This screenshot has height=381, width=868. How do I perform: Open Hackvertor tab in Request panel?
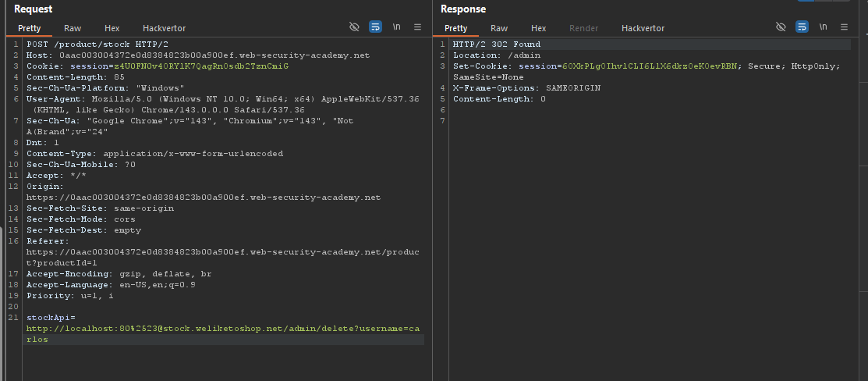coord(164,28)
